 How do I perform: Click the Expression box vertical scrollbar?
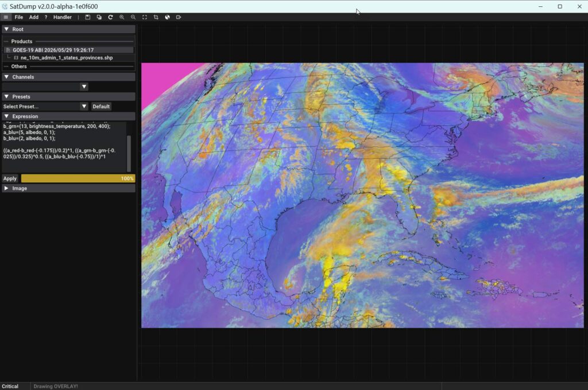[x=129, y=153]
